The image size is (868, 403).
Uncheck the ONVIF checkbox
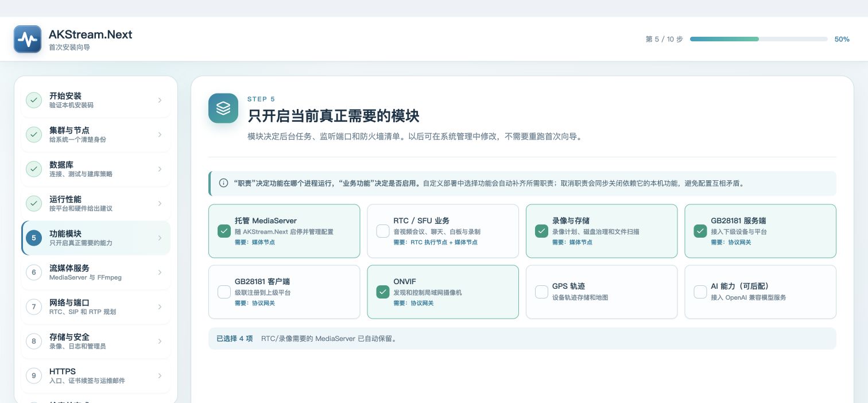click(x=383, y=292)
